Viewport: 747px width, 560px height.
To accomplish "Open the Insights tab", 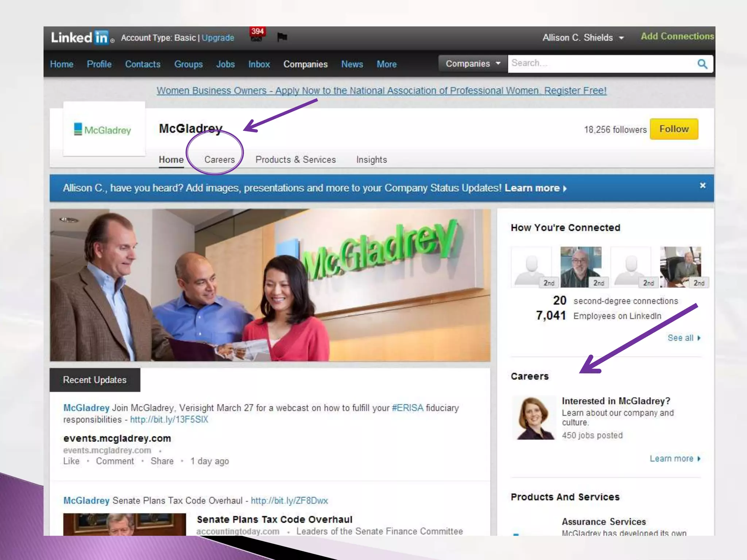I will tap(371, 160).
